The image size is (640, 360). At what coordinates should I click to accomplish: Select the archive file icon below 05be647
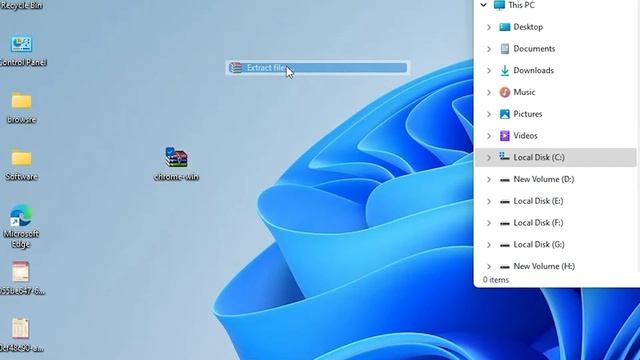(20, 329)
